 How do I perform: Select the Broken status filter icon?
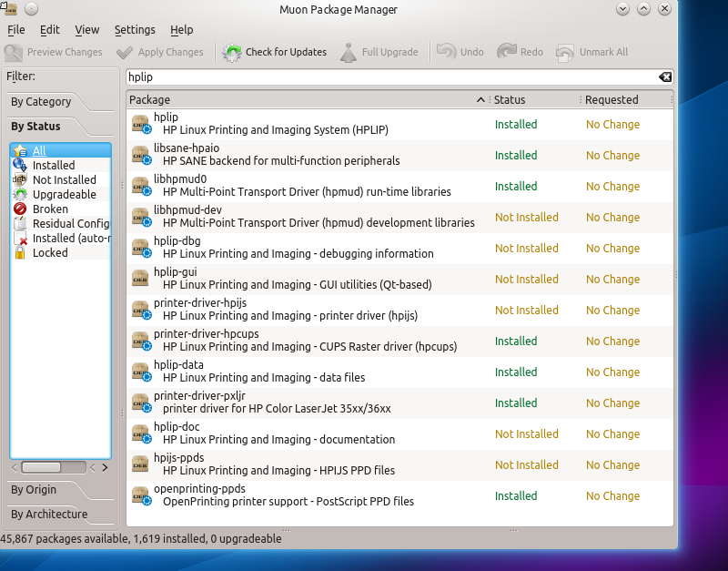[x=20, y=209]
